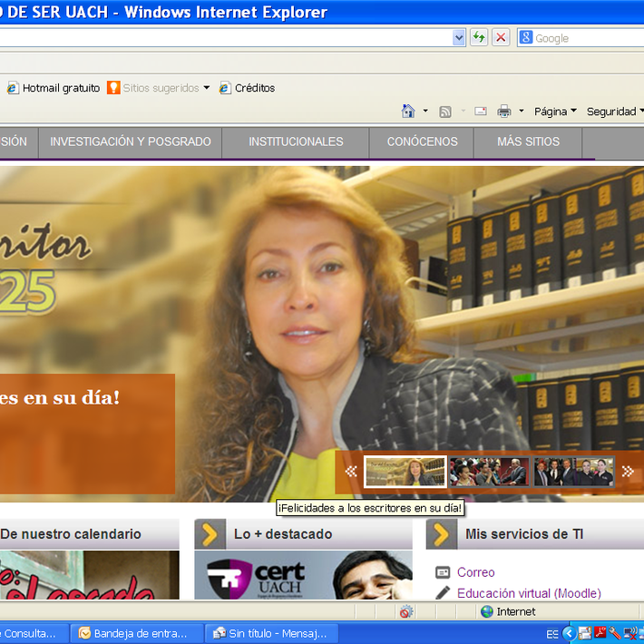Expand the Página menu dropdown
This screenshot has width=644, height=644.
click(x=555, y=112)
